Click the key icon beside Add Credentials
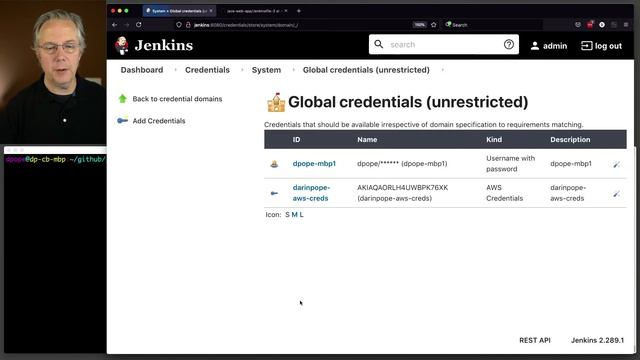This screenshot has height=360, width=640. click(x=122, y=120)
